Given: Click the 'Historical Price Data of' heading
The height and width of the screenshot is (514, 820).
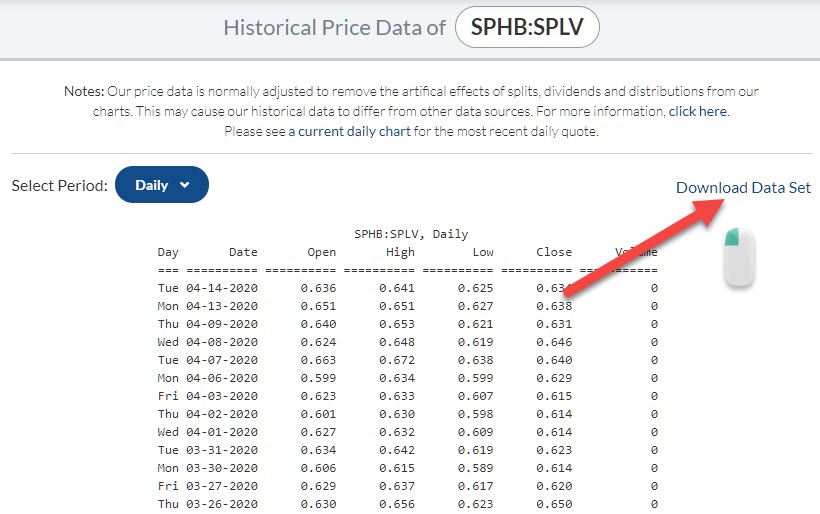Looking at the screenshot, I should (334, 28).
